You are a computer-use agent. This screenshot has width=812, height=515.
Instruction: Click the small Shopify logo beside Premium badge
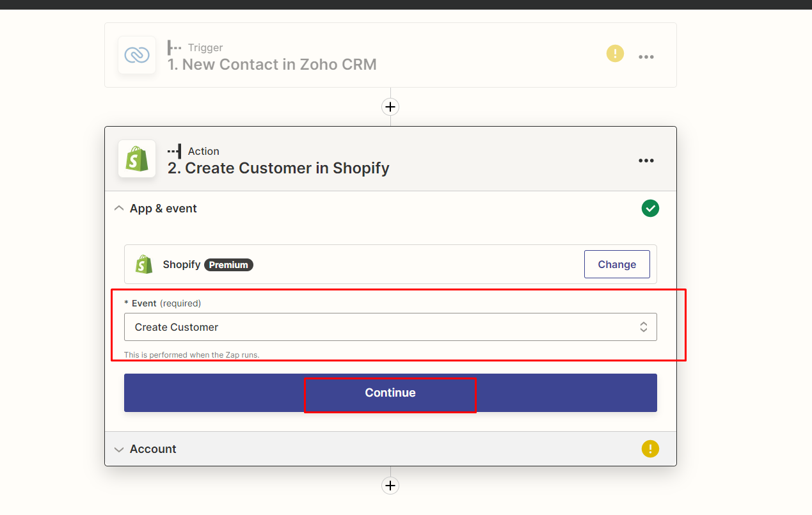144,264
